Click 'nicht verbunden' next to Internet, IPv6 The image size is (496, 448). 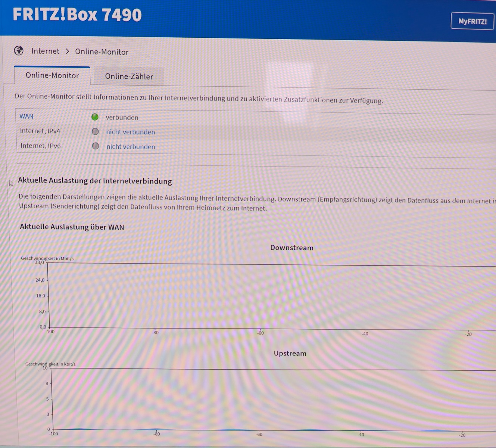(x=131, y=147)
